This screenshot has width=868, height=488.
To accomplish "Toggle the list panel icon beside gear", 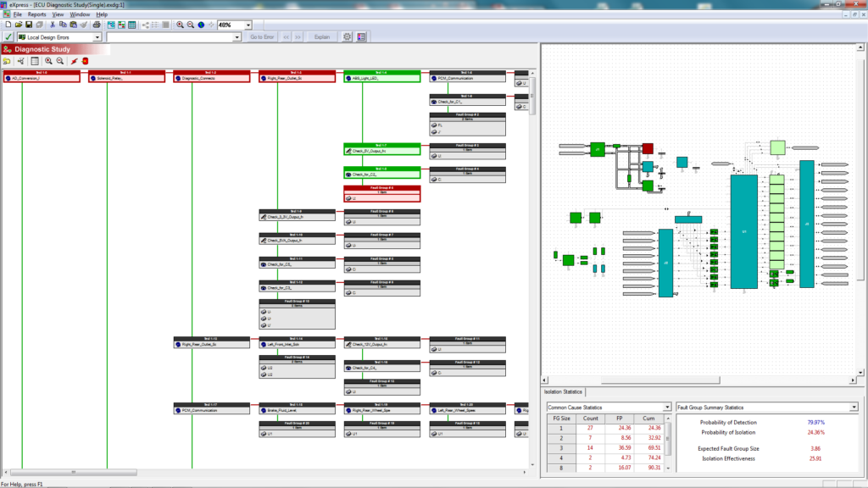I will (361, 37).
